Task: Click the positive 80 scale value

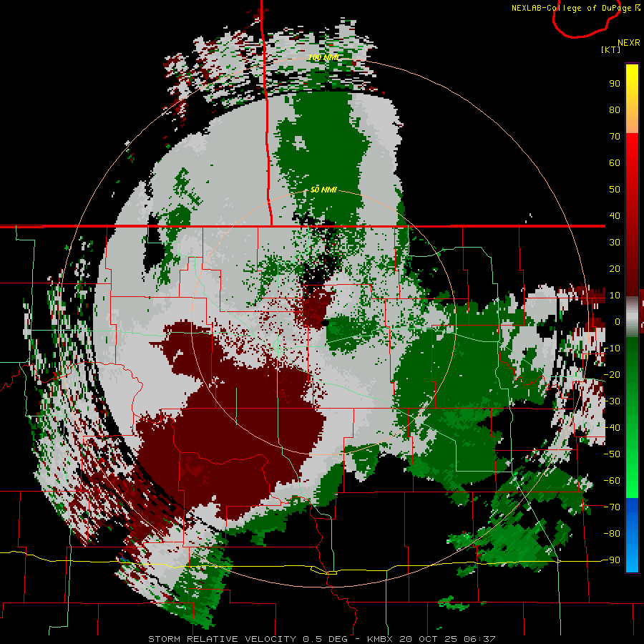Action: (x=615, y=109)
